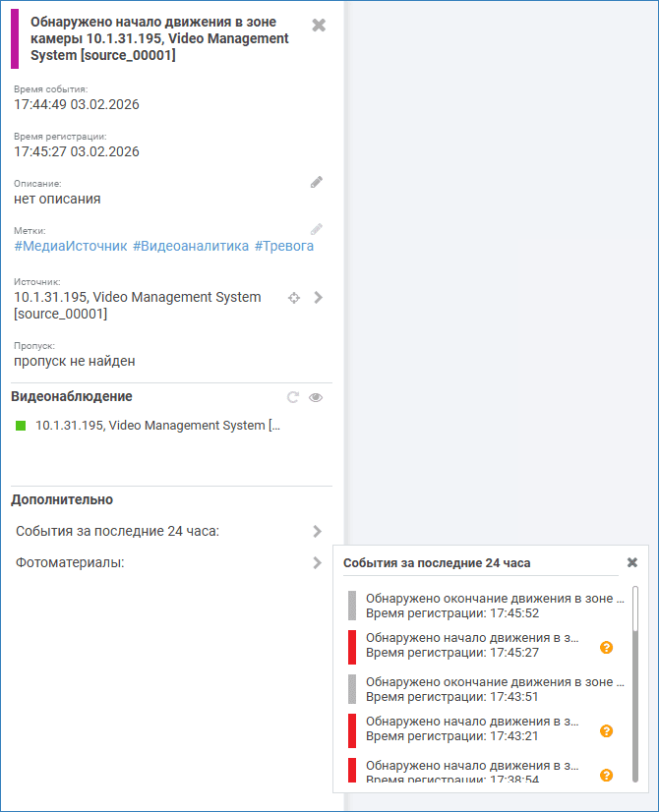Click the #Тревога tag link
The image size is (659, 812).
(284, 246)
